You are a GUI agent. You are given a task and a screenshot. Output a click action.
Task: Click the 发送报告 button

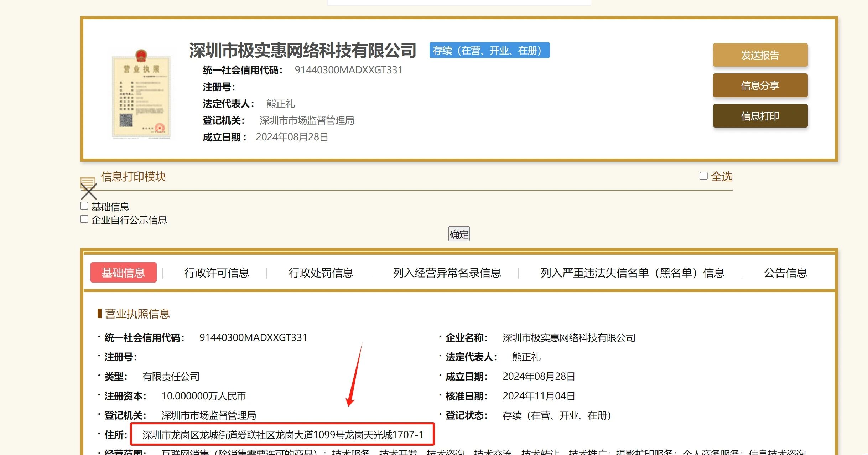(x=760, y=55)
